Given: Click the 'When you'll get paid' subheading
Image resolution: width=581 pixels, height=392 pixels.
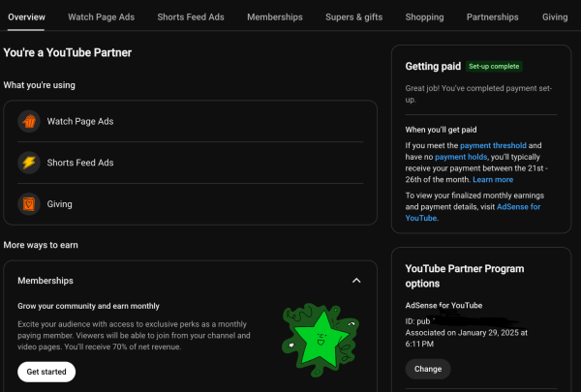Looking at the screenshot, I should 441,130.
